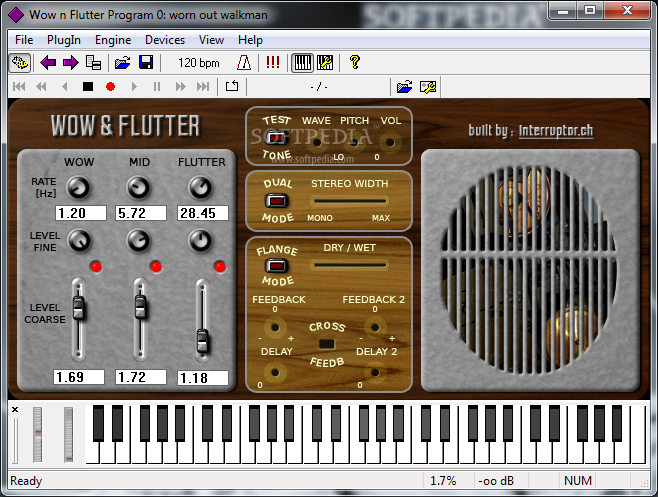The image size is (658, 497).
Task: Toggle the loop/repeat icon in transport bar
Action: (232, 86)
